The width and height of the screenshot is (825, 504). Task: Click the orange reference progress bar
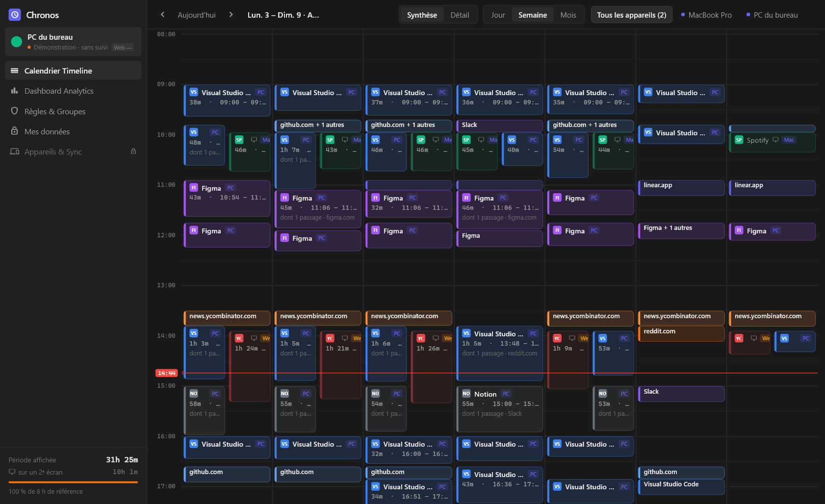(73, 482)
